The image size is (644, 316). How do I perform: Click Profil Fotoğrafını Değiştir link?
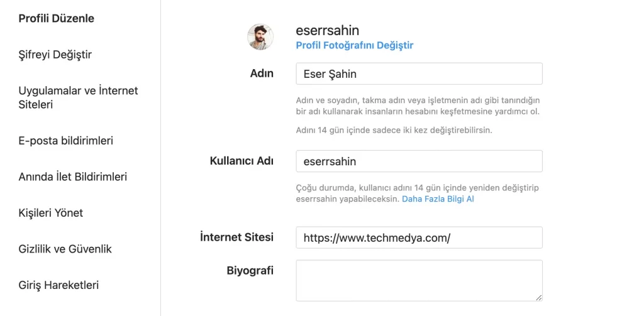pyautogui.click(x=355, y=45)
